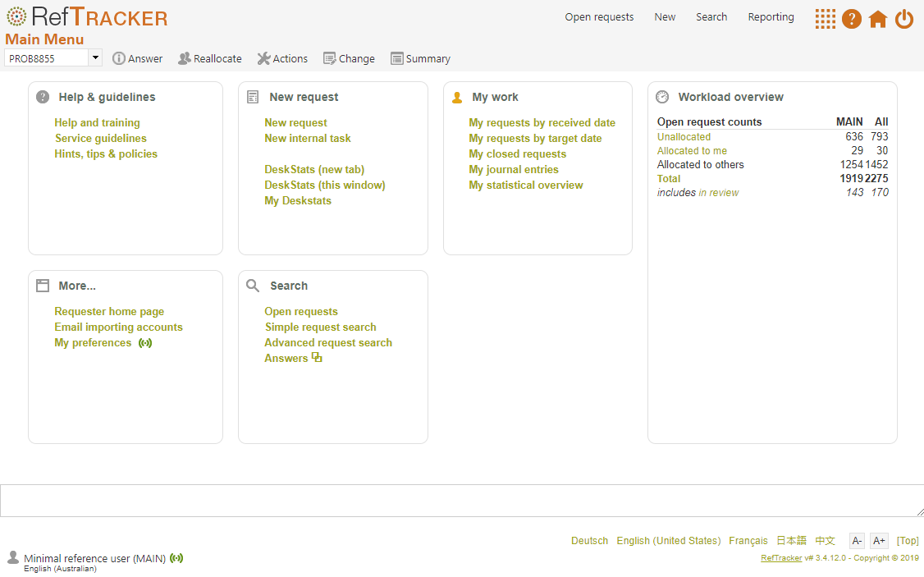Open Service guidelines link
The image size is (924, 577).
[101, 138]
